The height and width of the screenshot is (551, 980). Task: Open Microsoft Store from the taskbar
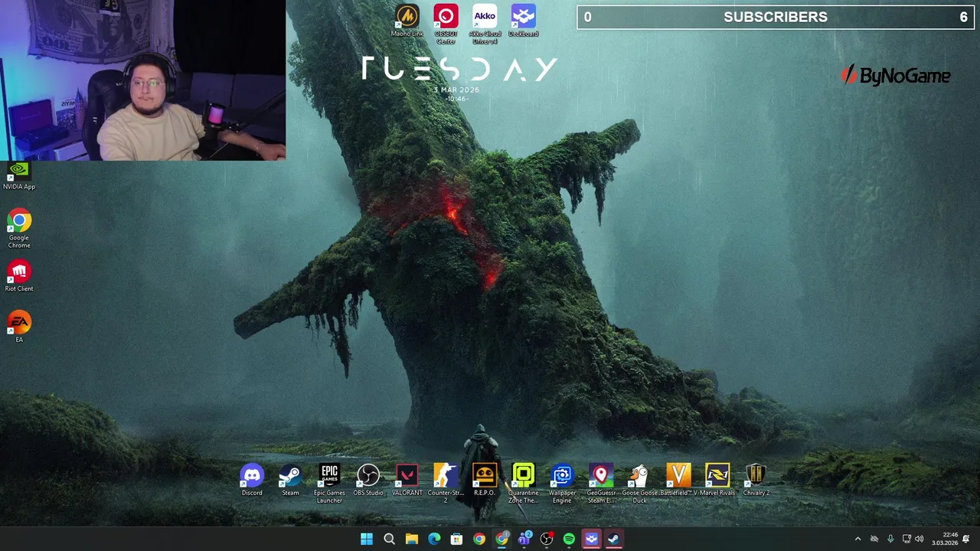(456, 540)
